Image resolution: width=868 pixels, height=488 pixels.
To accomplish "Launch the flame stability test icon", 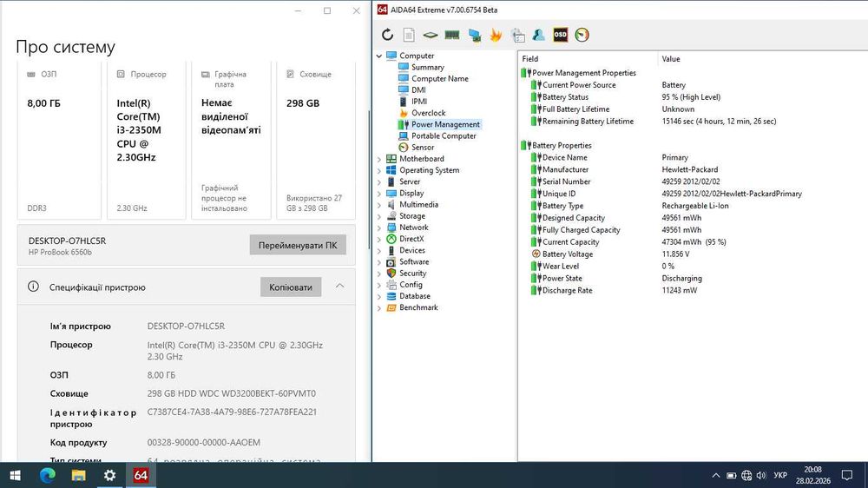I will (x=496, y=35).
